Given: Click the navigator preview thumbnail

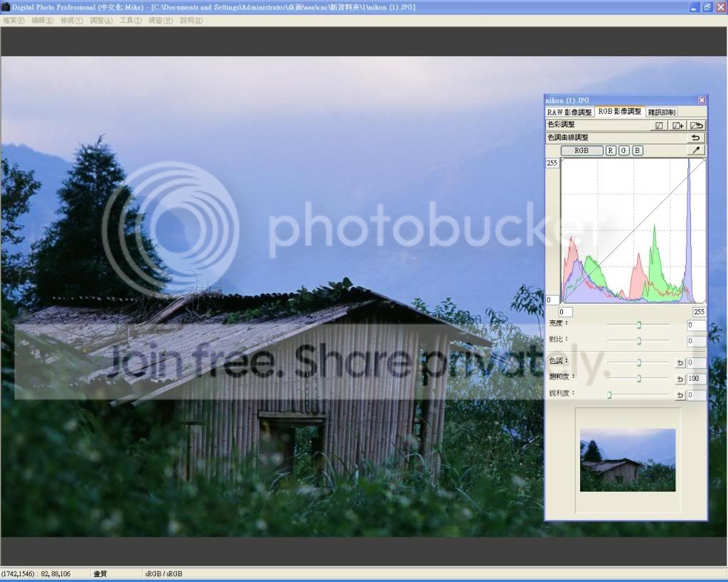Looking at the screenshot, I should tap(627, 460).
